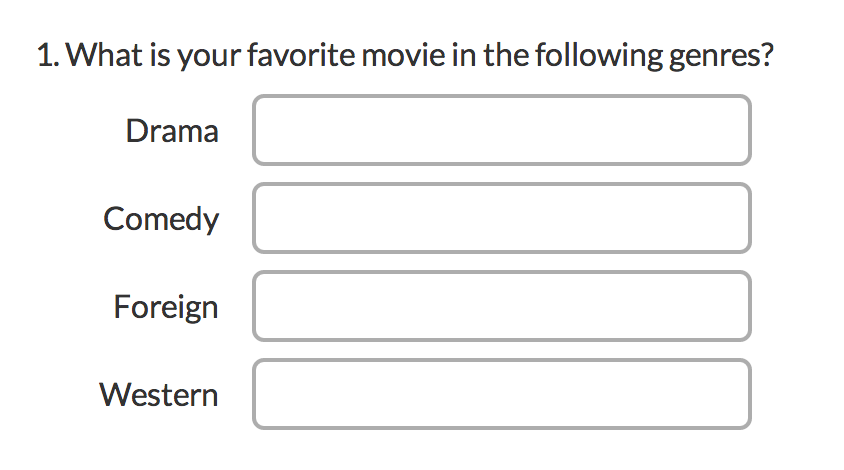Image resolution: width=844 pixels, height=470 pixels.
Task: Click the Comedy row label
Action: tap(161, 219)
